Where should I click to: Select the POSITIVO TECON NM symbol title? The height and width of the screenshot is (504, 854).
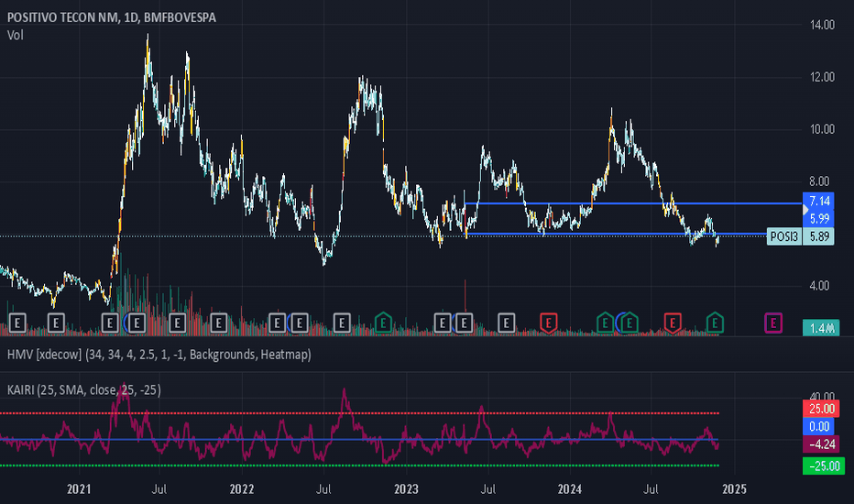(111, 17)
